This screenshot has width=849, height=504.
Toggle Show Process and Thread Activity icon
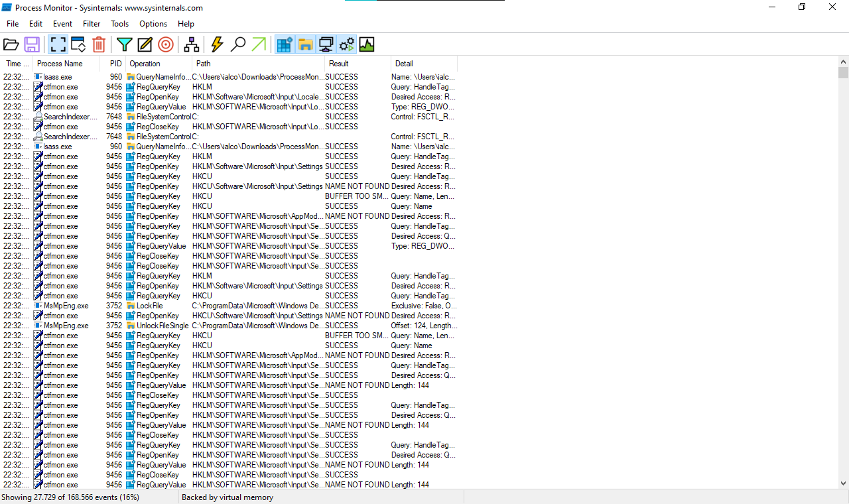(x=346, y=44)
